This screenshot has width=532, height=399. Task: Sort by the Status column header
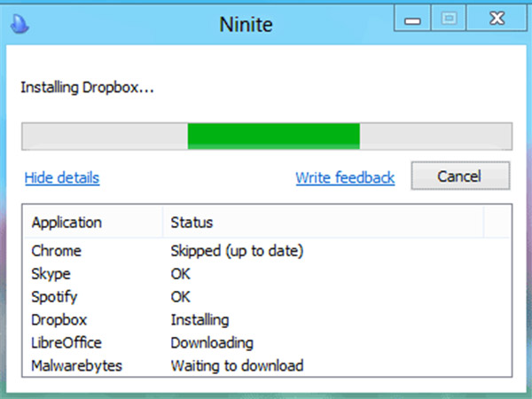coord(192,222)
